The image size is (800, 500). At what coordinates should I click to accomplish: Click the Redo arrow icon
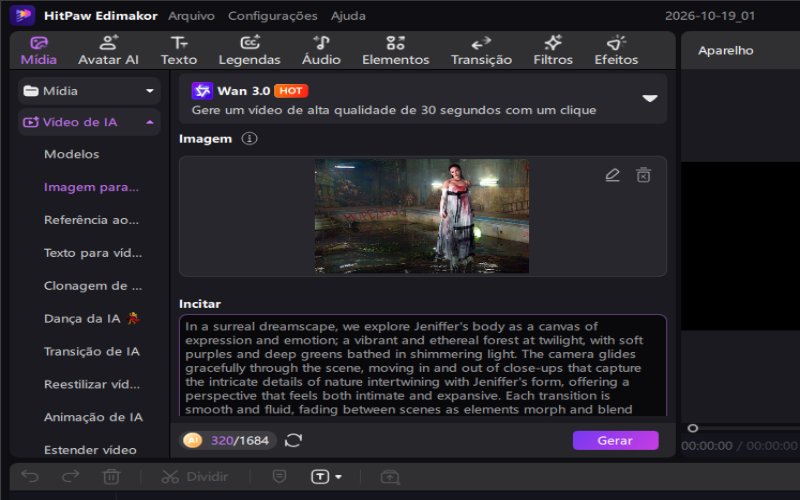click(x=70, y=477)
